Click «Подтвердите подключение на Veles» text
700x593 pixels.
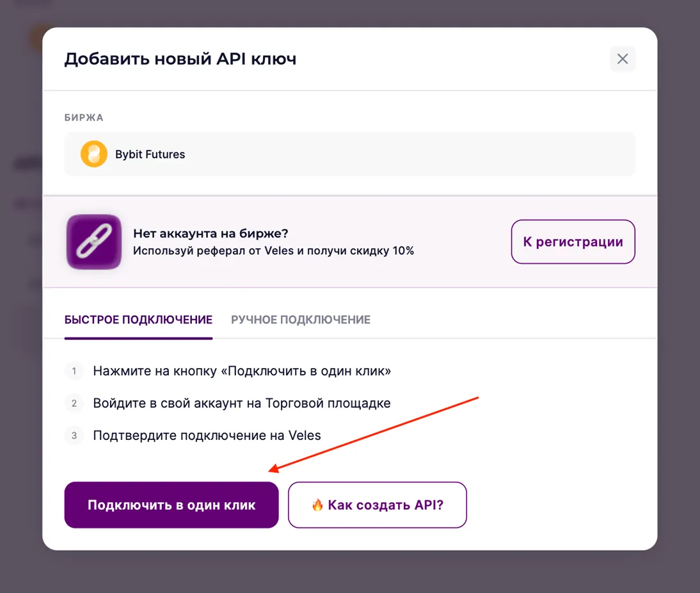tap(207, 435)
